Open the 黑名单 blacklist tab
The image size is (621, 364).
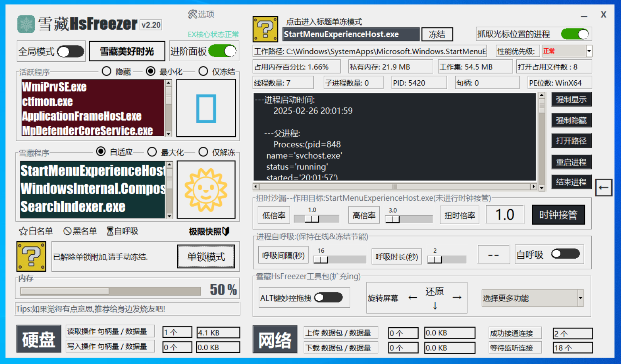click(x=80, y=231)
